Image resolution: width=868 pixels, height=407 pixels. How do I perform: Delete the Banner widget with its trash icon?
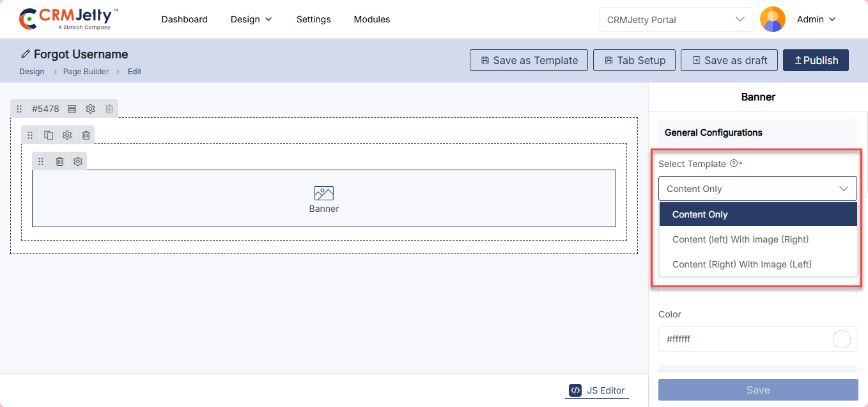[x=59, y=161]
